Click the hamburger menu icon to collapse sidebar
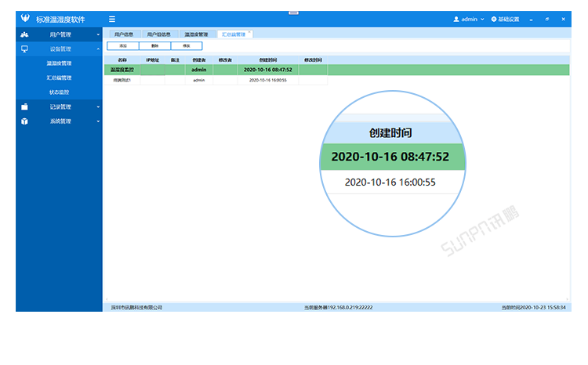Image resolution: width=588 pixels, height=365 pixels. pos(112,19)
